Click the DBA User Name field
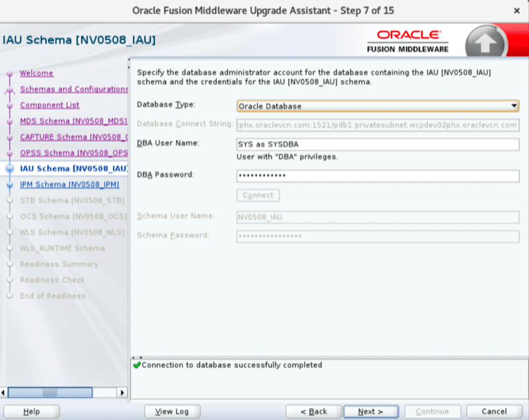 (x=378, y=144)
